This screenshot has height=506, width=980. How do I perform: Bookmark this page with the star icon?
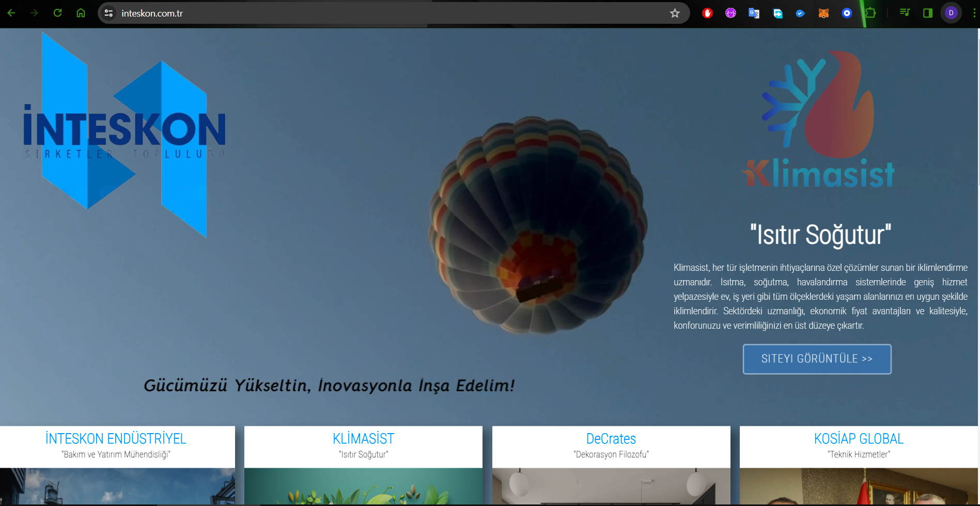pyautogui.click(x=675, y=13)
